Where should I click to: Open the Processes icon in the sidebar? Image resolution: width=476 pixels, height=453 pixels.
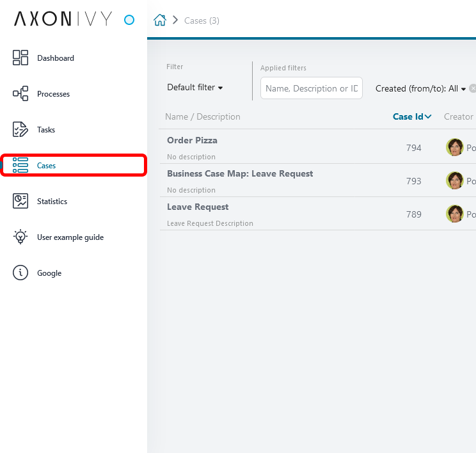[20, 93]
